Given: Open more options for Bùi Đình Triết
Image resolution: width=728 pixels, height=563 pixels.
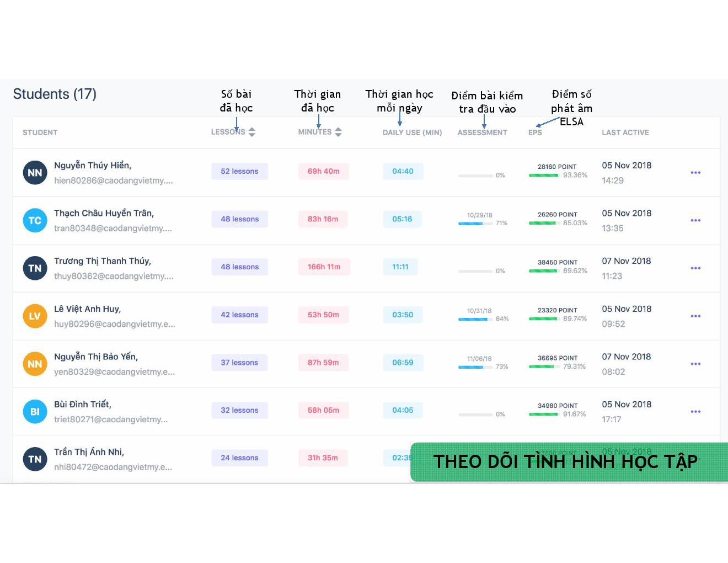Looking at the screenshot, I should tap(695, 412).
